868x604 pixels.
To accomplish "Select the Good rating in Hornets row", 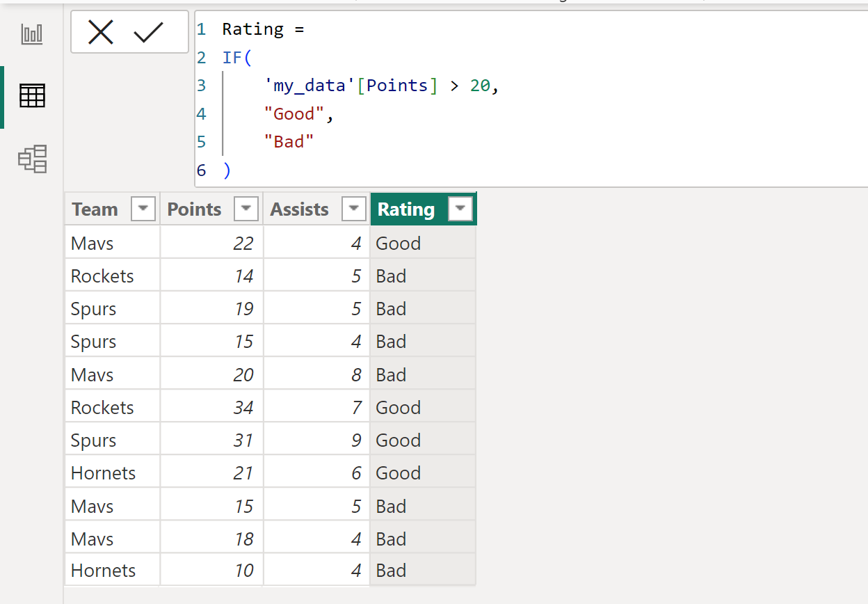I will 424,472.
